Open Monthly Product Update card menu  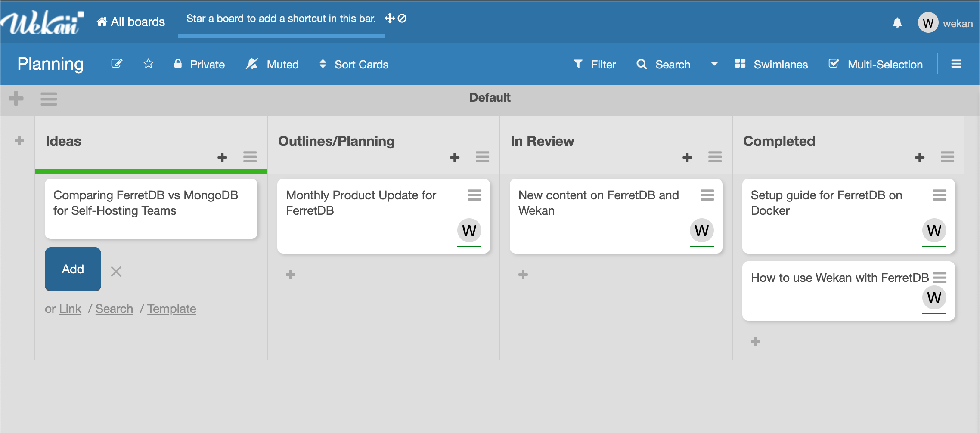pyautogui.click(x=475, y=195)
